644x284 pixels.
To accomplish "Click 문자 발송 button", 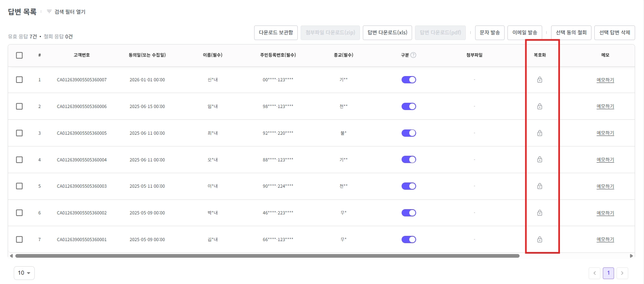I will (x=490, y=32).
